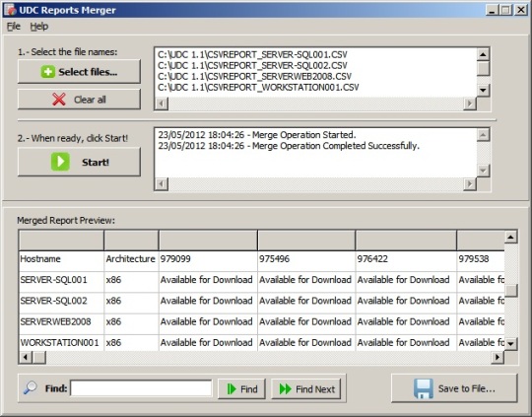Select CSVREPORT_SERVERWEB2008.CSV in the file list
This screenshot has height=417, width=532.
click(x=255, y=77)
